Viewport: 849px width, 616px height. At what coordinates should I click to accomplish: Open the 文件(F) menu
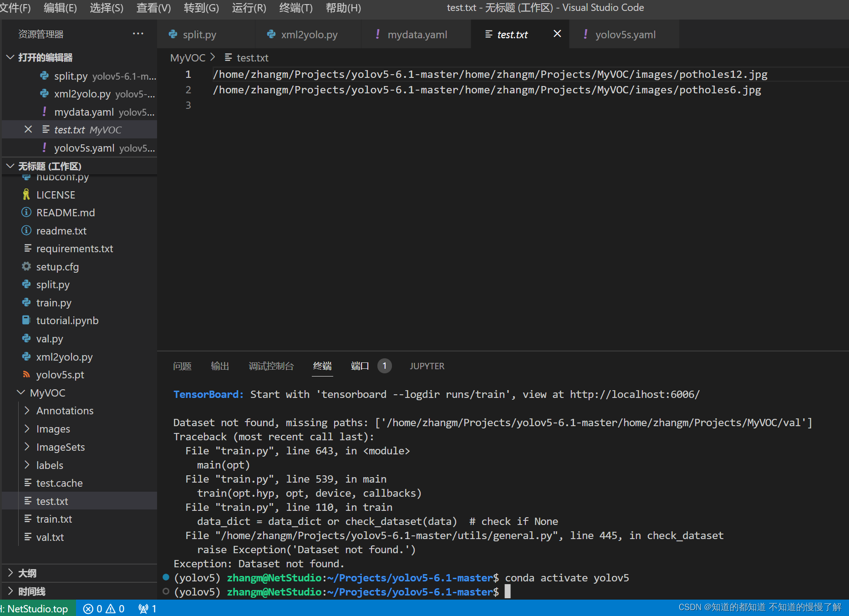(x=15, y=8)
